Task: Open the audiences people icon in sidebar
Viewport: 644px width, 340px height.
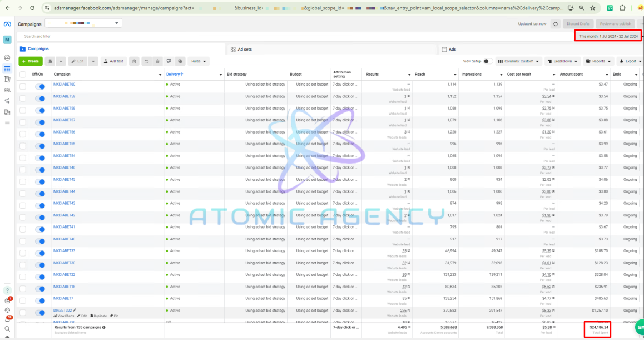Action: 7,90
